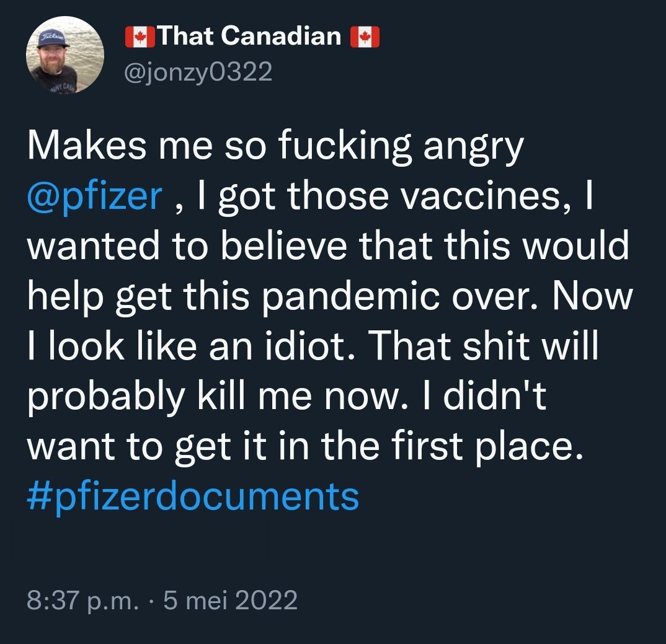Image resolution: width=666 pixels, height=644 pixels.
Task: Open the "That Canadian" display name
Action: (x=249, y=37)
